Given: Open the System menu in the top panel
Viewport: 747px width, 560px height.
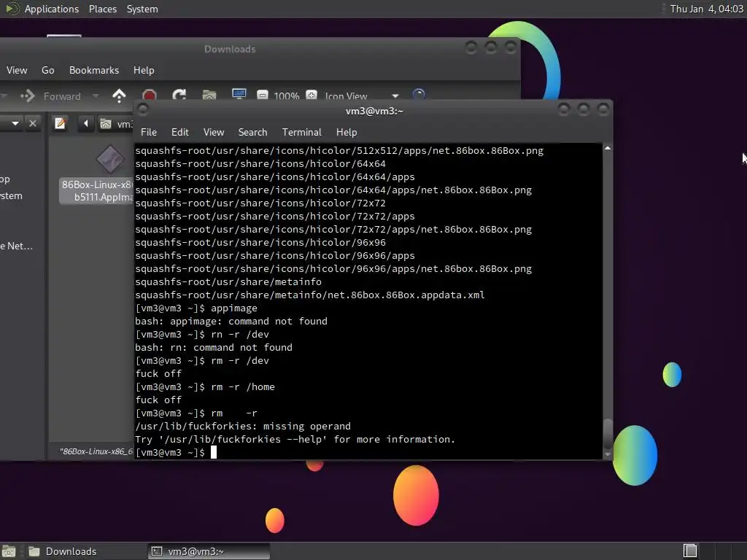Looking at the screenshot, I should [142, 9].
